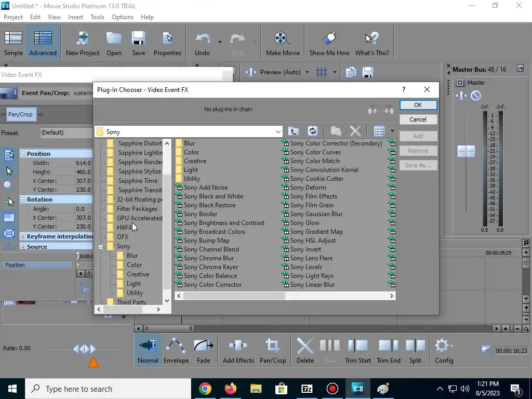Select the Envelope tool

click(176, 351)
